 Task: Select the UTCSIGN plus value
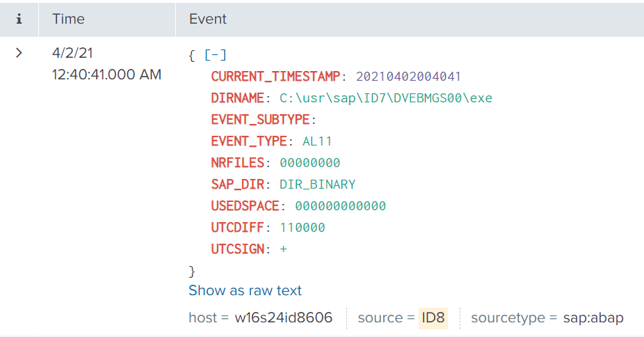coord(283,249)
